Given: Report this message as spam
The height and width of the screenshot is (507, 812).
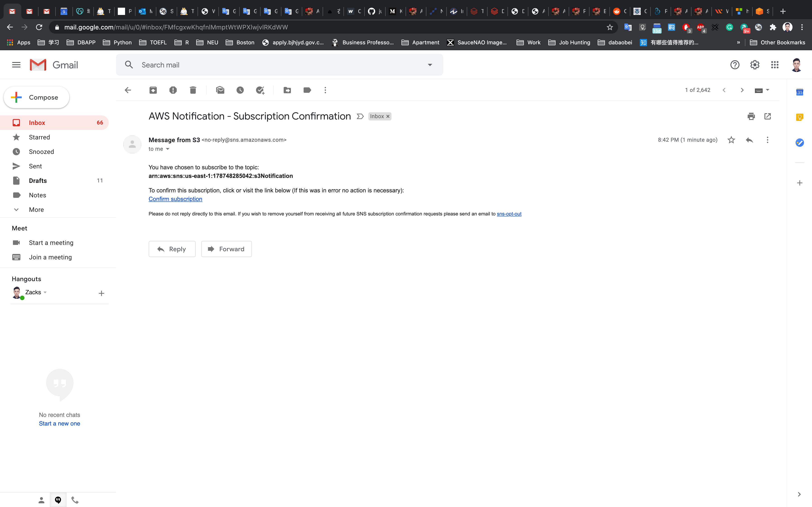Looking at the screenshot, I should [x=173, y=90].
